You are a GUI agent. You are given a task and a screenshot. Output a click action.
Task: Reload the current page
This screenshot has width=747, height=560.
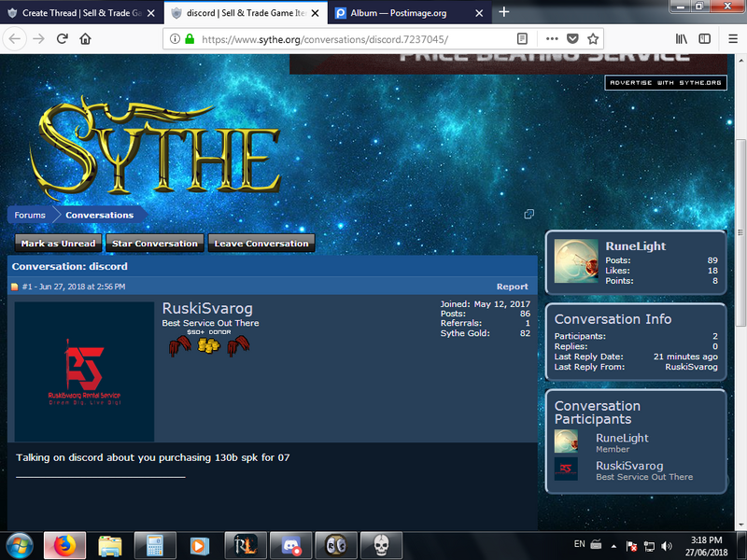pos(62,38)
